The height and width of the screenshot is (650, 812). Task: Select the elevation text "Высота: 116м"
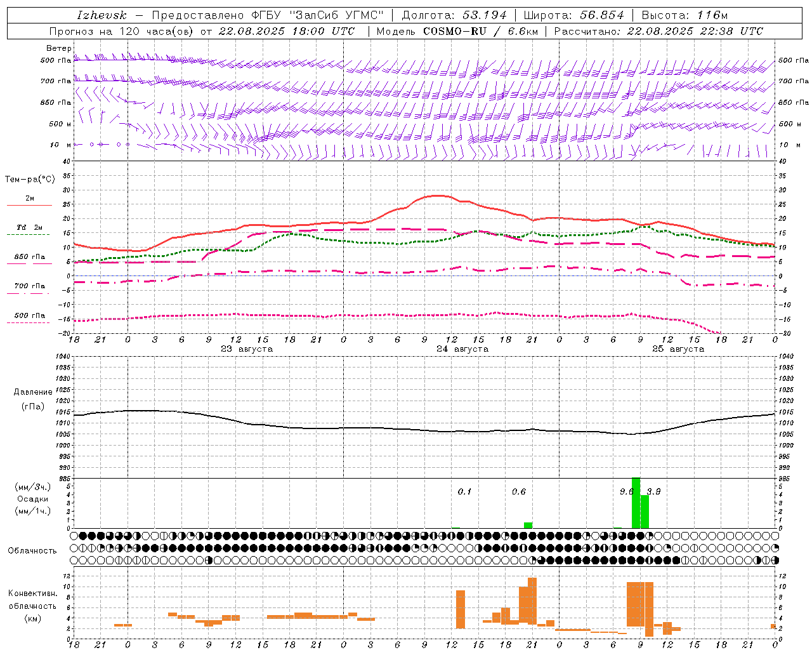[x=684, y=15]
